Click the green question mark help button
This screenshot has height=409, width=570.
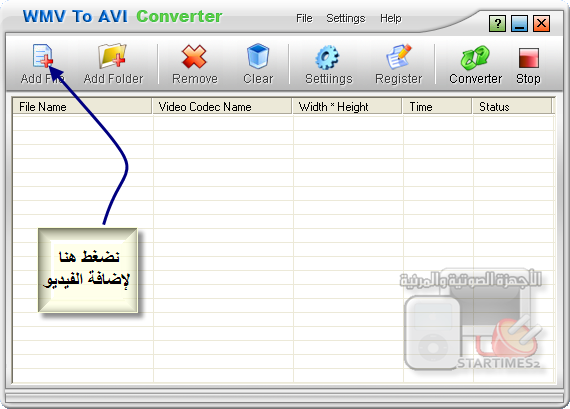pos(497,24)
